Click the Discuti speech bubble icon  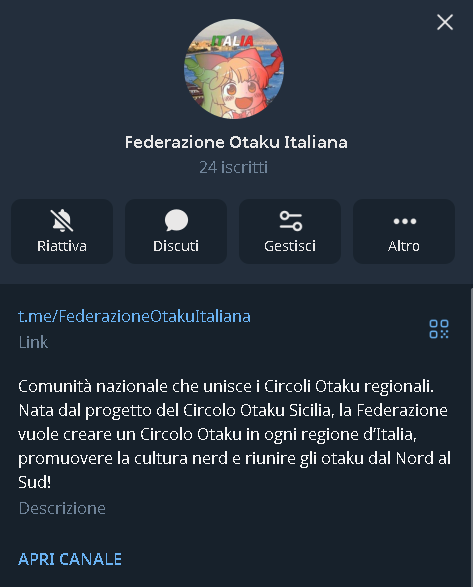click(x=176, y=220)
